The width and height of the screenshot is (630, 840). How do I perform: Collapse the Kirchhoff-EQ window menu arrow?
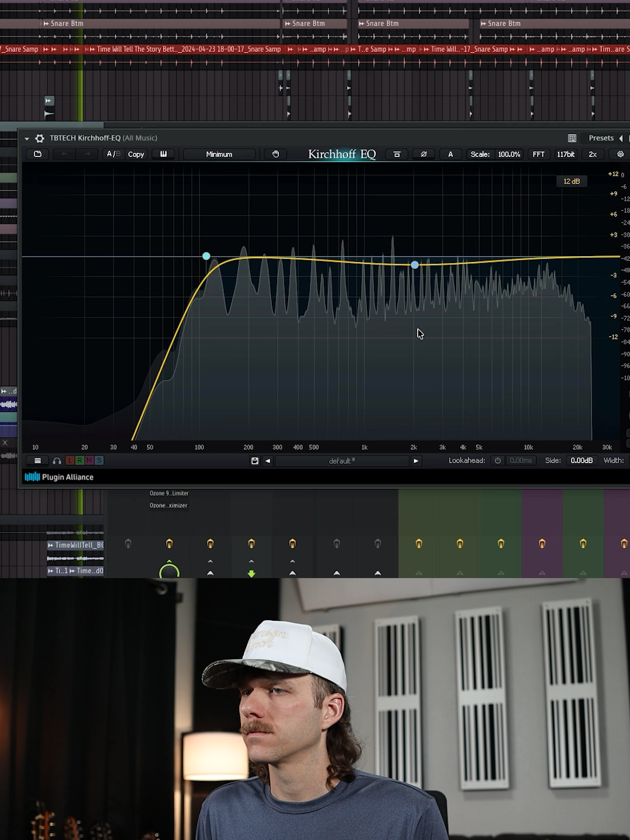click(27, 139)
